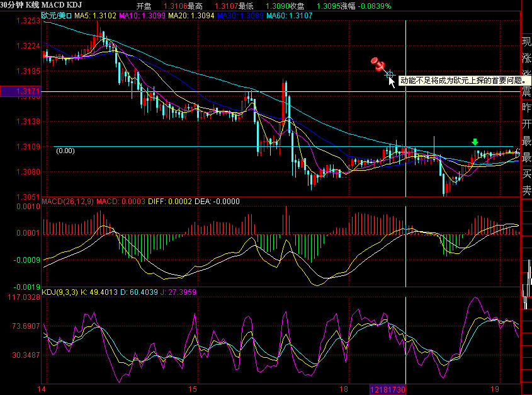
Task: Click the 0.0001 MACD axis label
Action: [x=28, y=233]
